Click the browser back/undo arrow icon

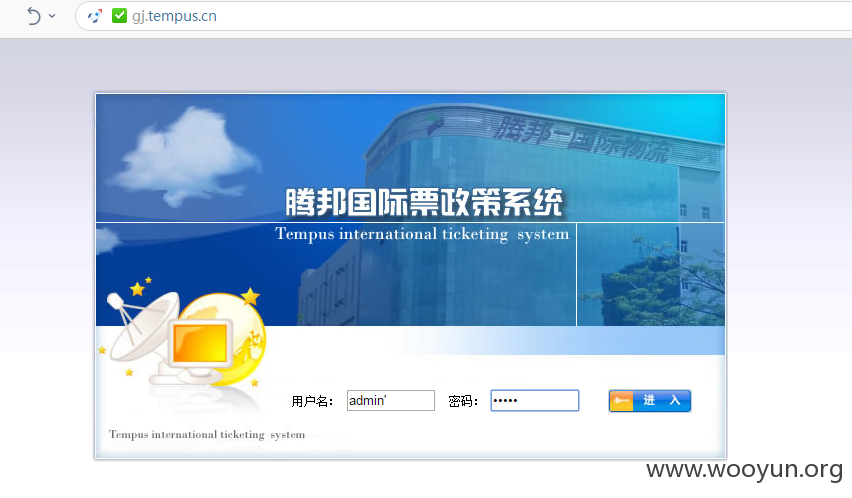[x=34, y=16]
